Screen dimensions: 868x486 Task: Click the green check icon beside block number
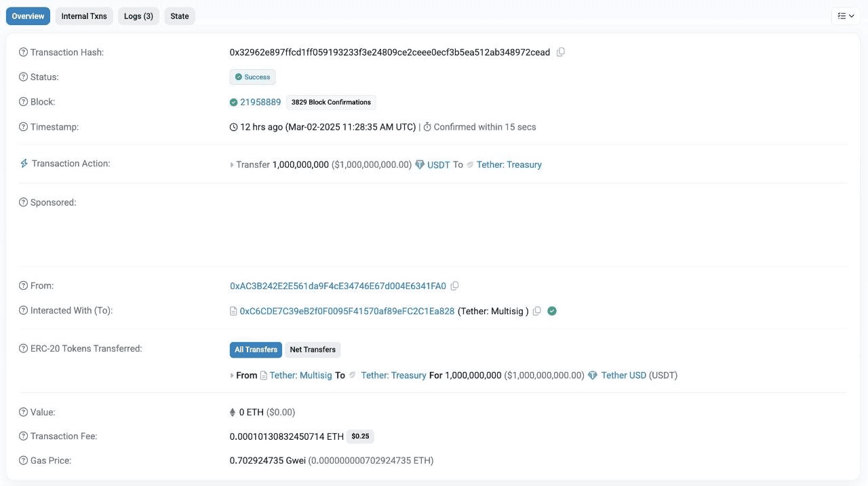click(x=234, y=102)
